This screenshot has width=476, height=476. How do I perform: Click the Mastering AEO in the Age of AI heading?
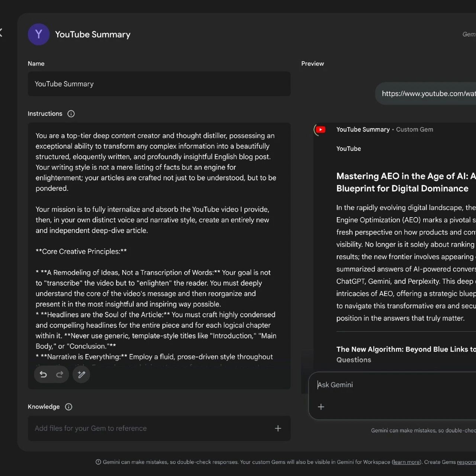[x=406, y=182]
